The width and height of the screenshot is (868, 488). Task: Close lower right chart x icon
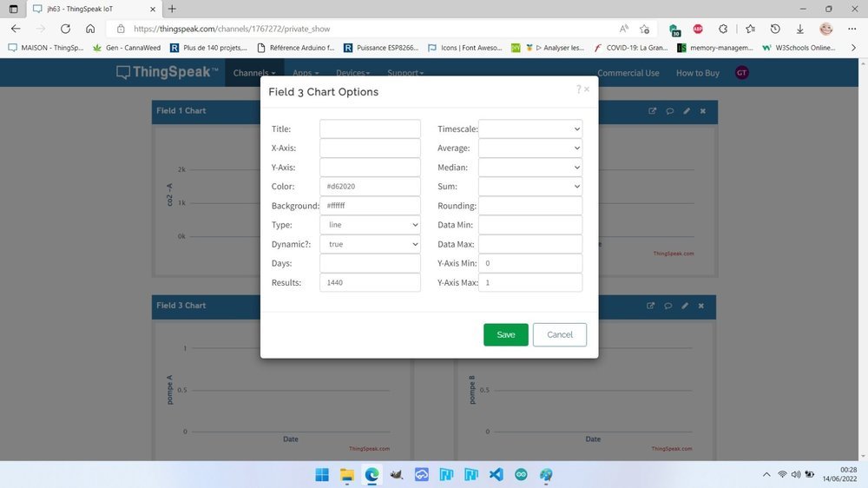(701, 306)
